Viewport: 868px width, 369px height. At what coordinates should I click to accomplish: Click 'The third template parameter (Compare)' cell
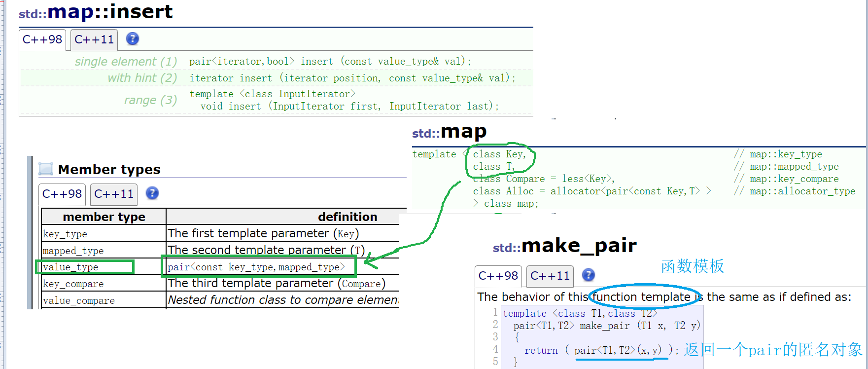[x=282, y=284]
